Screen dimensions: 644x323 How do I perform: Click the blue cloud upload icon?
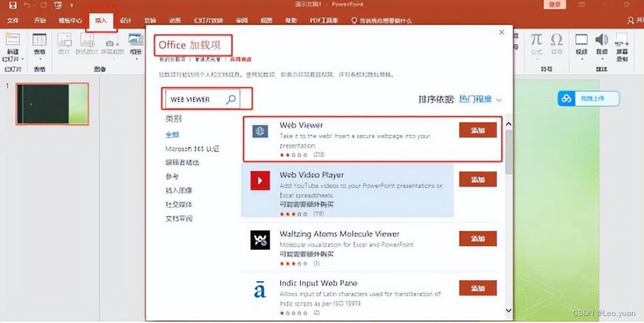pyautogui.click(x=567, y=99)
